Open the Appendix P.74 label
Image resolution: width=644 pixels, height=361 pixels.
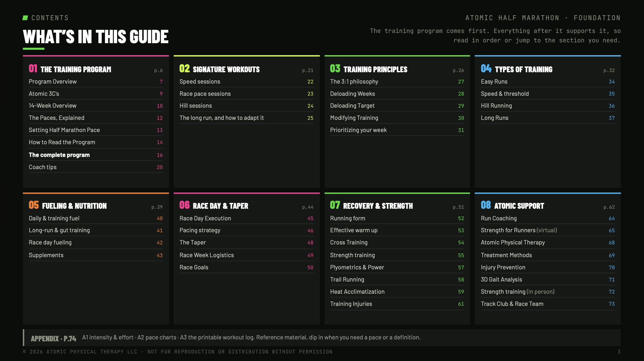click(53, 338)
